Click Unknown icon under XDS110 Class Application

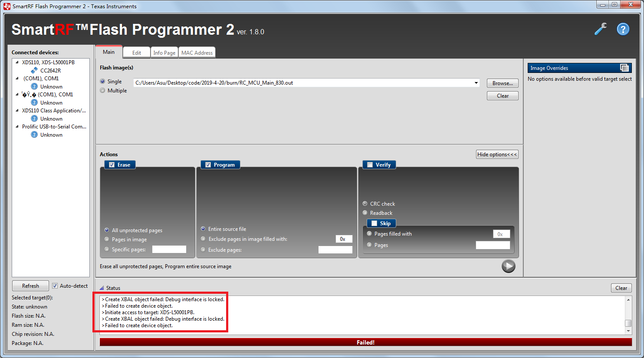click(34, 118)
